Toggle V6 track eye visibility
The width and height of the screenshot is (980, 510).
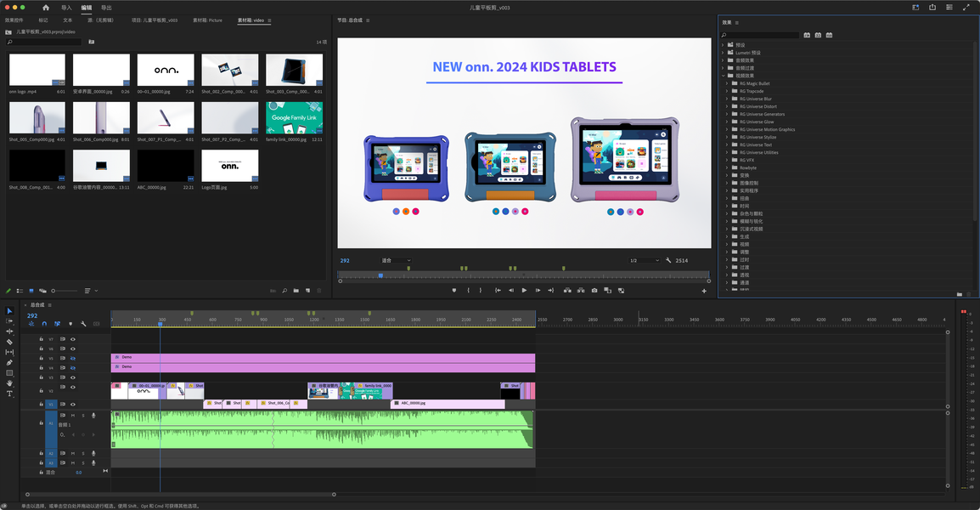click(x=72, y=348)
